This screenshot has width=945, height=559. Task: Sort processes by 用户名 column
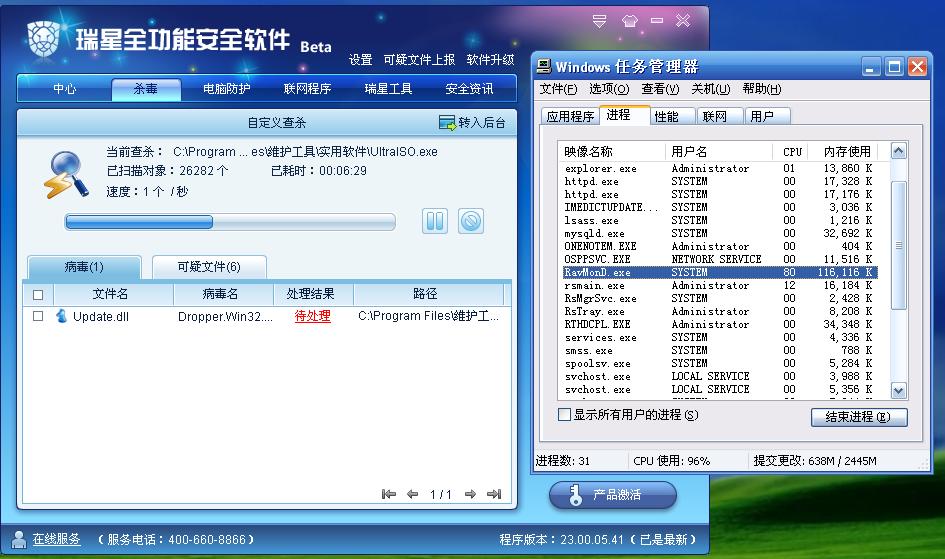718,151
